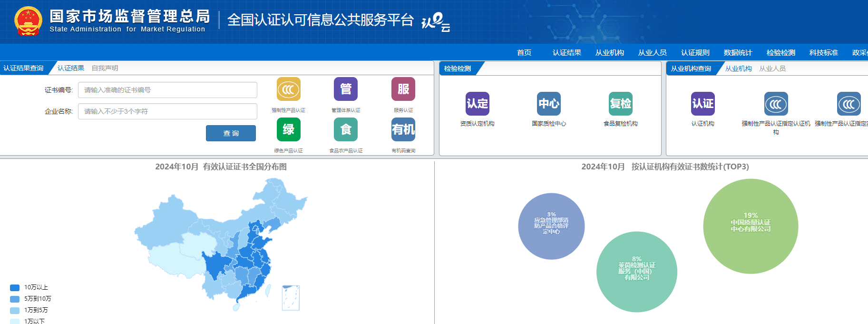This screenshot has width=868, height=324.
Task: Open 数据统计 in the navigation bar
Action: pyautogui.click(x=738, y=52)
